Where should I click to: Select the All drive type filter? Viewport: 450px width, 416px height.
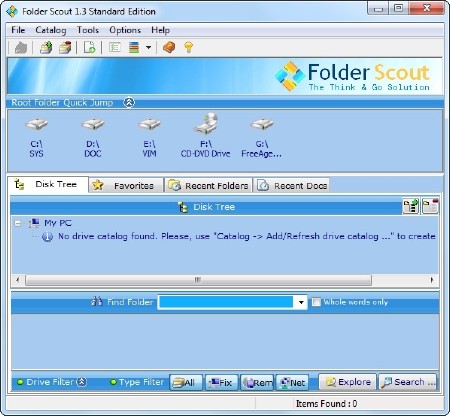186,382
